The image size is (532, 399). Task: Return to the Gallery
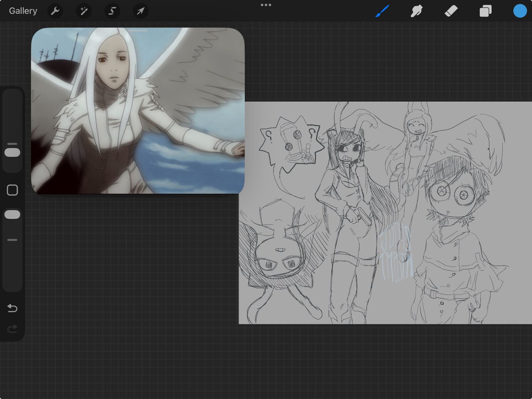click(x=23, y=11)
